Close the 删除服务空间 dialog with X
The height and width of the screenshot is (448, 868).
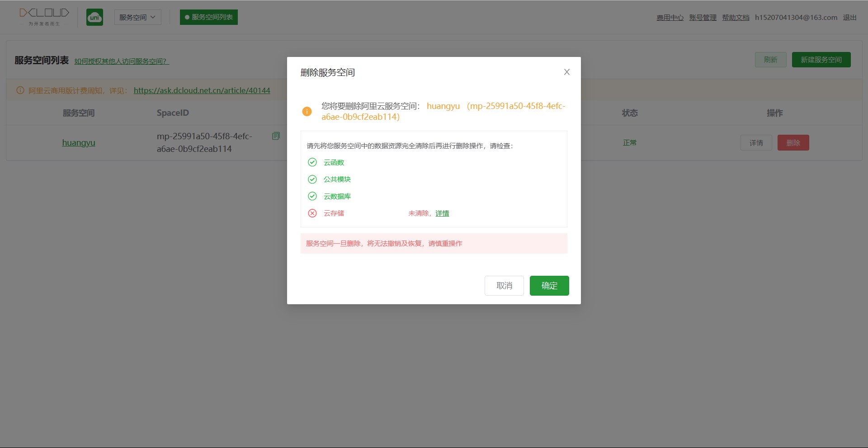567,72
